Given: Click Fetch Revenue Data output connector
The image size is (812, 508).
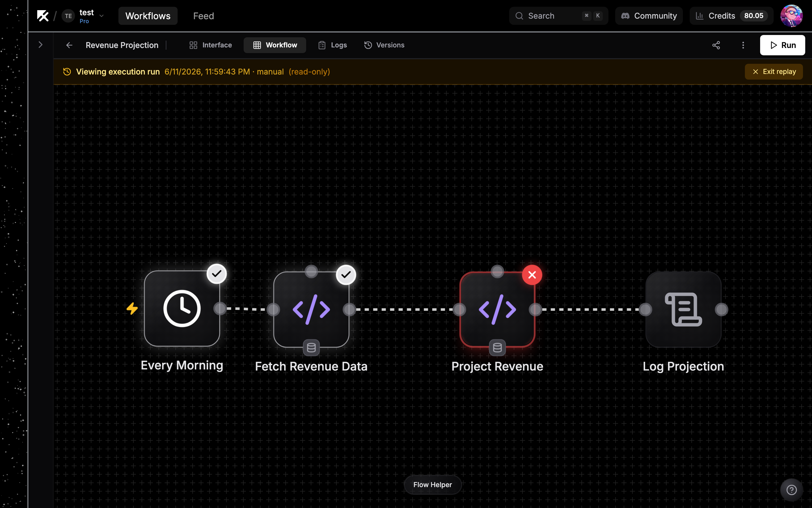Looking at the screenshot, I should (x=349, y=309).
